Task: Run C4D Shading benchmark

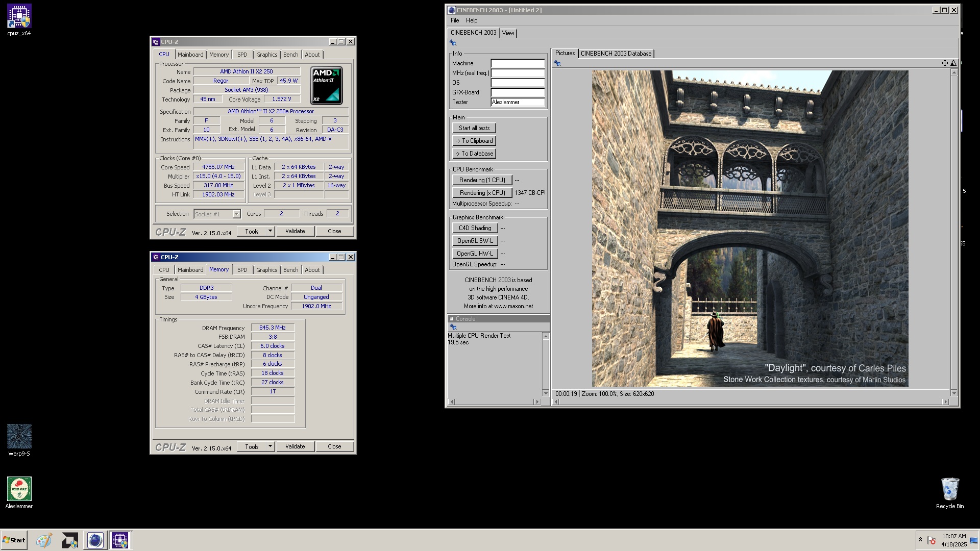Action: [x=475, y=228]
